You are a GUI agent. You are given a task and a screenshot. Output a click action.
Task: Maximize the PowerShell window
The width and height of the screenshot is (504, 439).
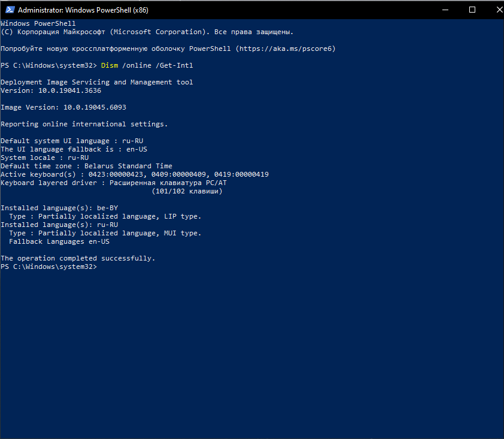tap(472, 10)
